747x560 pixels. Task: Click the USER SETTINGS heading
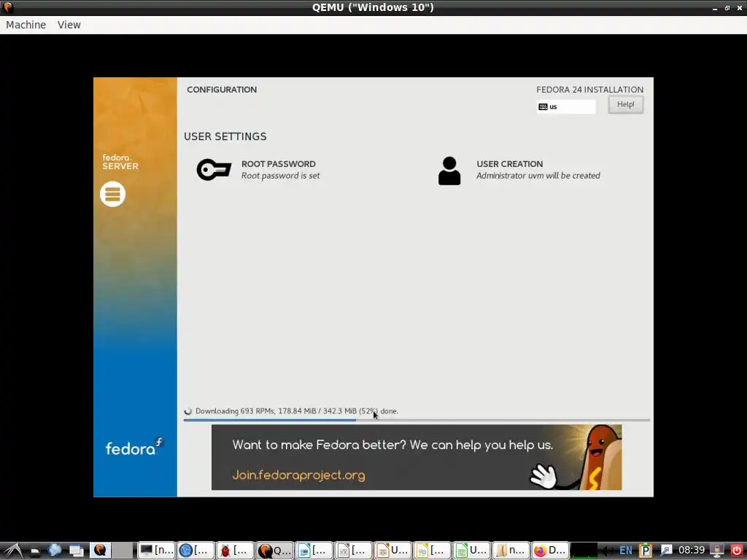pos(225,136)
